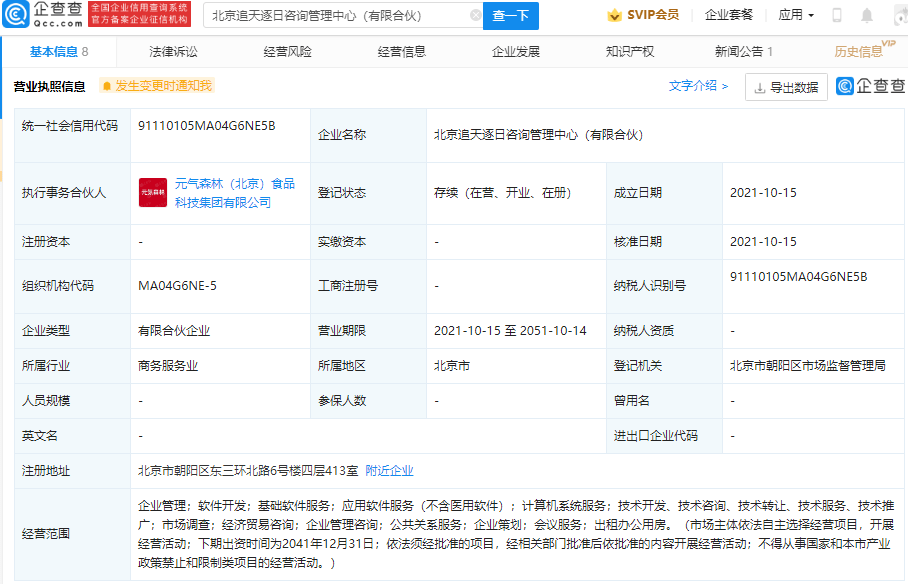Click the 企查查 watermark logo beside export

point(870,87)
